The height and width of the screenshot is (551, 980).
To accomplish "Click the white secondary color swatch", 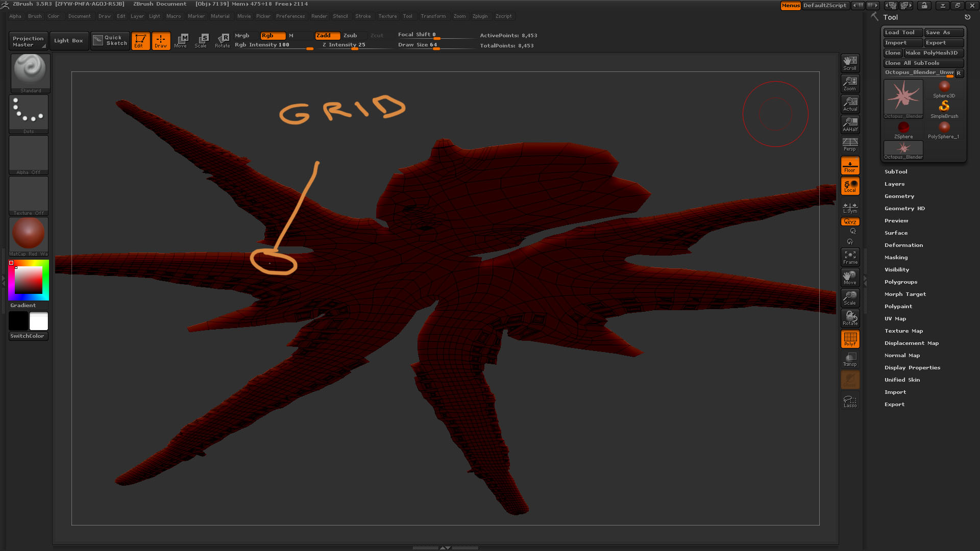I will click(39, 321).
